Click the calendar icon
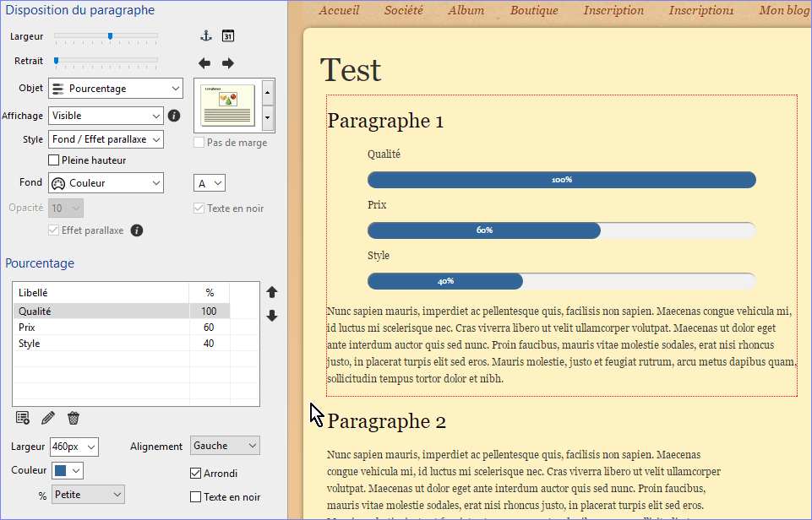The height and width of the screenshot is (520, 812). (x=228, y=35)
